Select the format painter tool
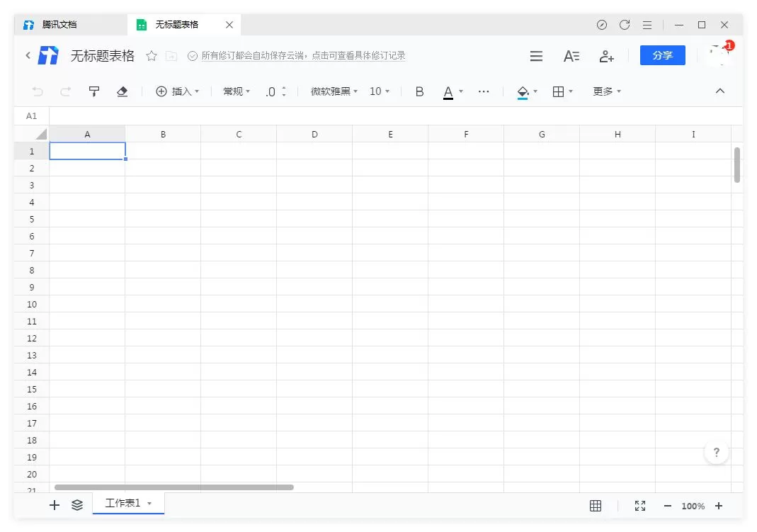 pos(94,91)
